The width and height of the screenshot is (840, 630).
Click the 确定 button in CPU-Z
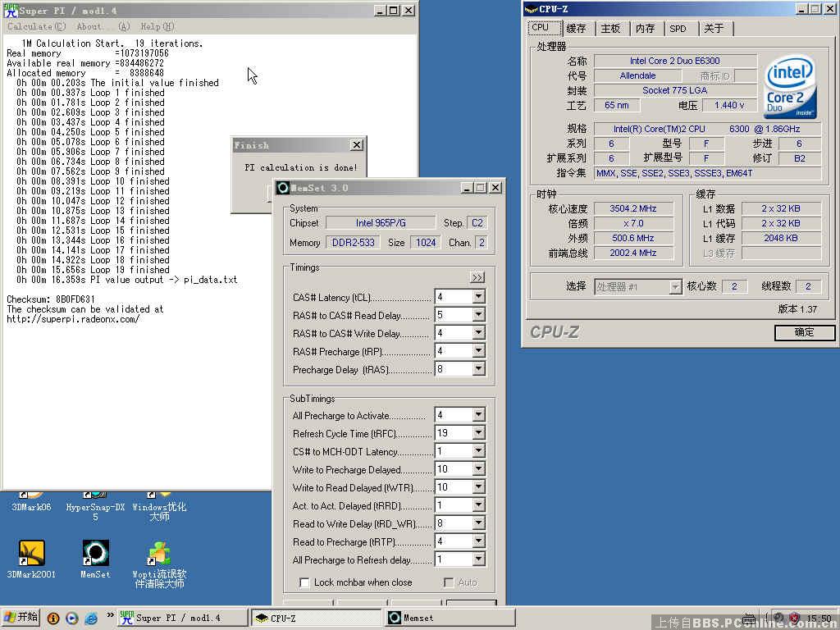pos(804,333)
